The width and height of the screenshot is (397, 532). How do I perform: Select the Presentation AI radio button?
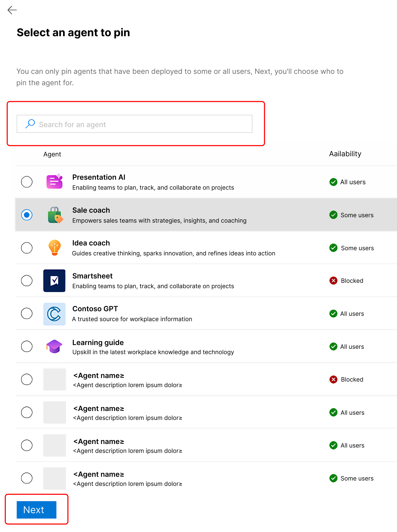pyautogui.click(x=27, y=182)
